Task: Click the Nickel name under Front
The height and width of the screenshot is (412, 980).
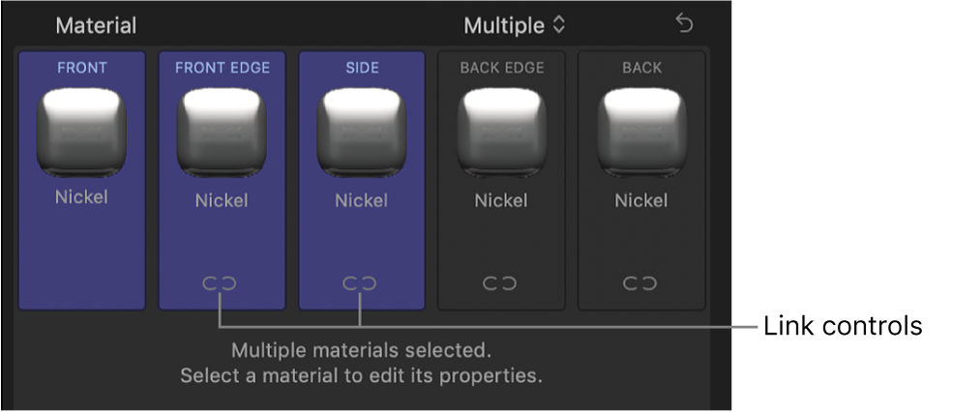Action: pyautogui.click(x=82, y=197)
